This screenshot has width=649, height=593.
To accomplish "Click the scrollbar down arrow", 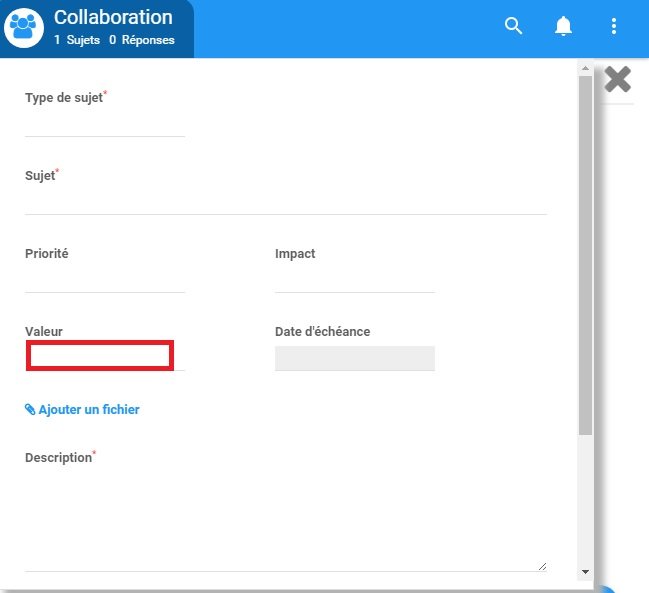I will 585,571.
